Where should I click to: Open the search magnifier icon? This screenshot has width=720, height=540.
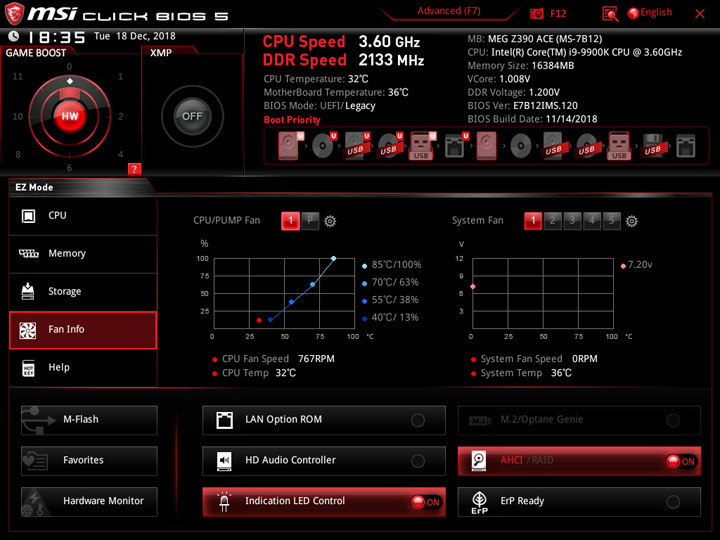tap(610, 14)
